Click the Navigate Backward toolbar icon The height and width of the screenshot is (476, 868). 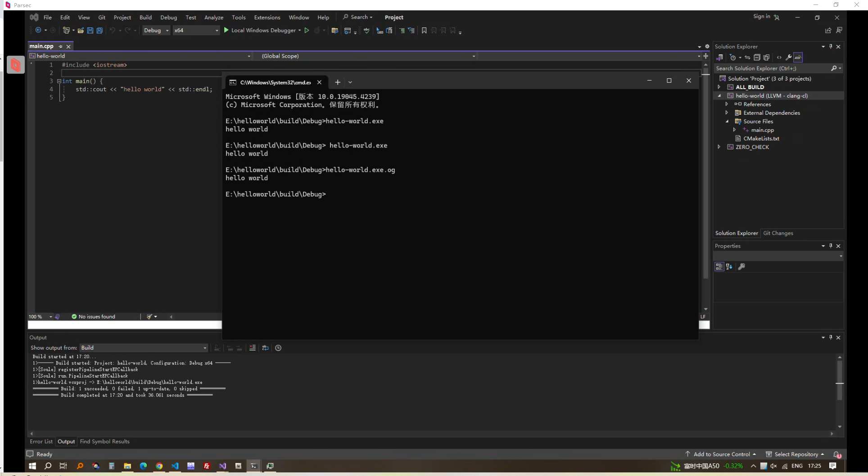point(38,30)
